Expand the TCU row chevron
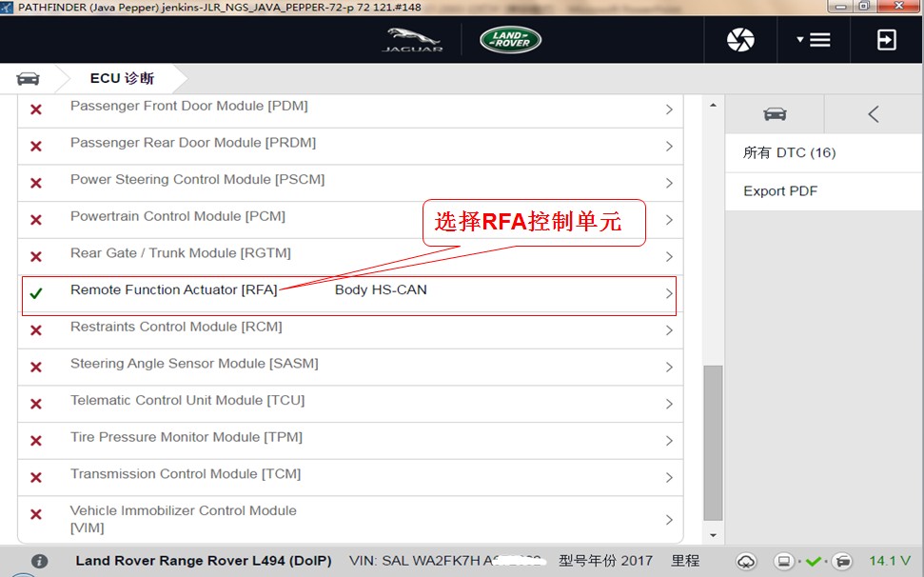Screen dimensions: 924x577 click(669, 405)
